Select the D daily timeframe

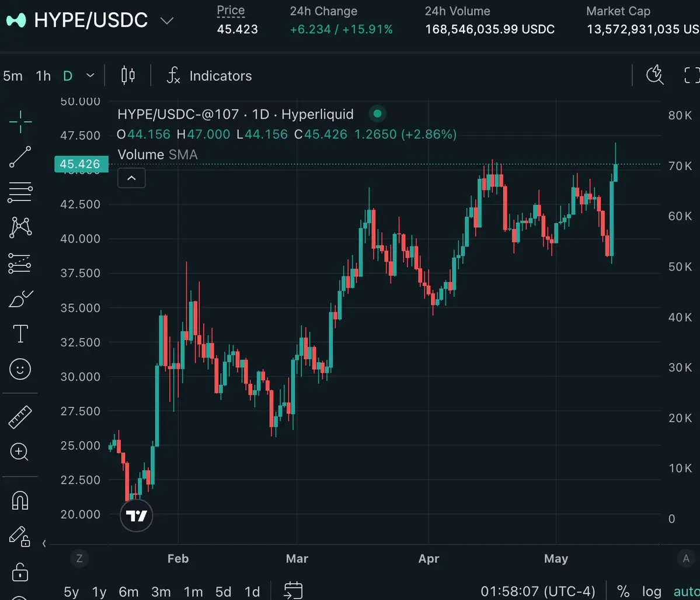tap(68, 76)
